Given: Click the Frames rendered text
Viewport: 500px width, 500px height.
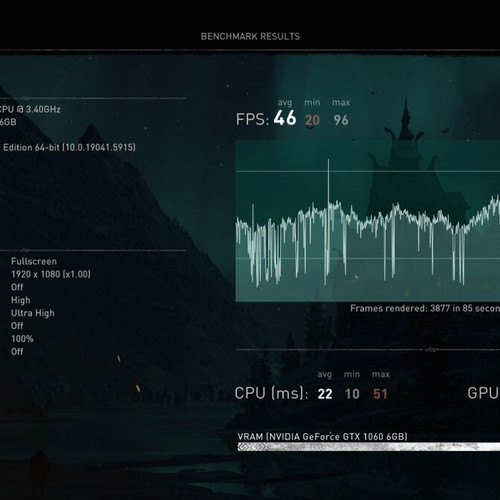Looking at the screenshot, I should click(x=425, y=308).
